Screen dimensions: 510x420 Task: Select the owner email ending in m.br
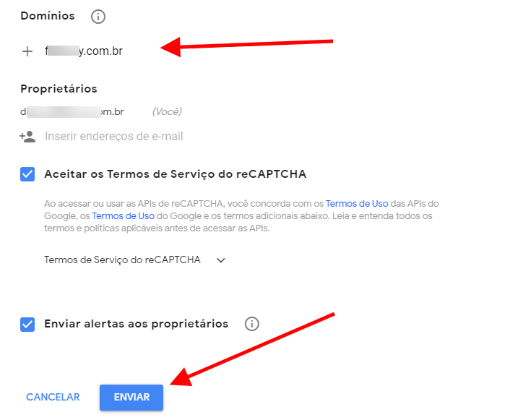point(72,112)
